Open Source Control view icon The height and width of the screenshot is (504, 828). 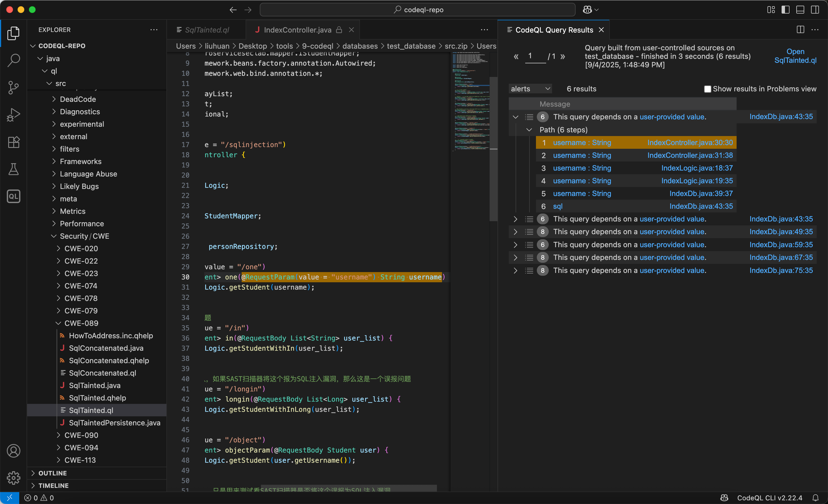[14, 87]
